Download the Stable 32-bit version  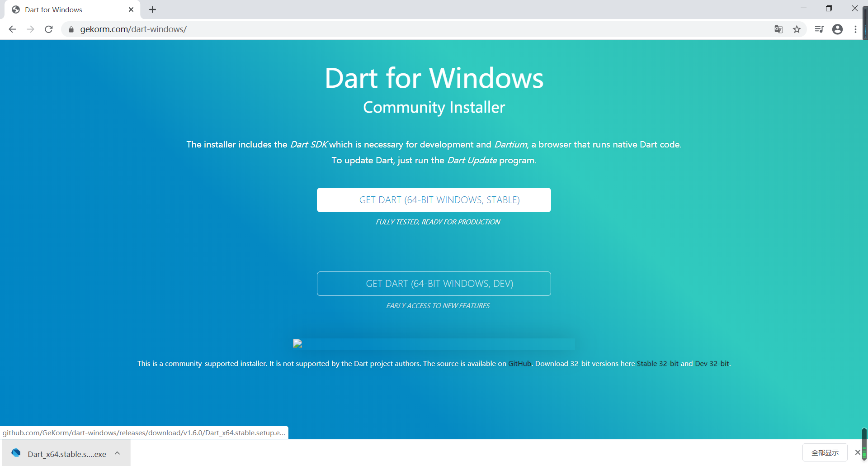tap(658, 364)
